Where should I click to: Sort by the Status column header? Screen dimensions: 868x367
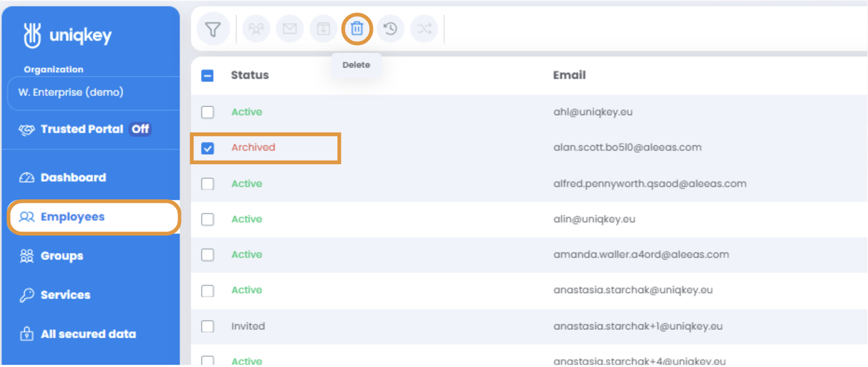coord(249,75)
